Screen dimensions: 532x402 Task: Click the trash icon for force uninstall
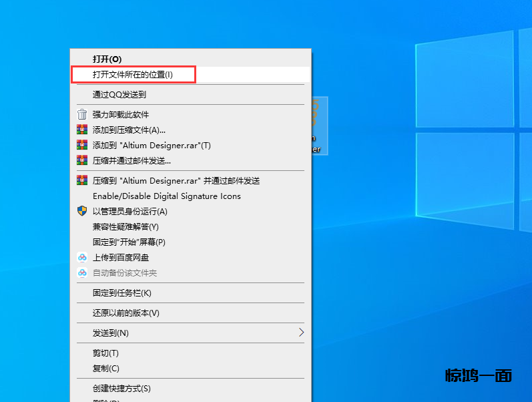82,114
